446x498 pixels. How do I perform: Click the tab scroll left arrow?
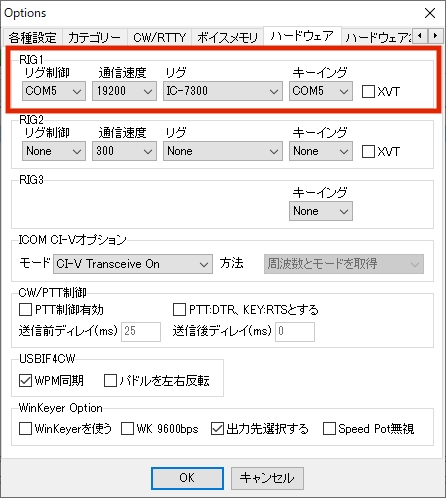[420, 35]
